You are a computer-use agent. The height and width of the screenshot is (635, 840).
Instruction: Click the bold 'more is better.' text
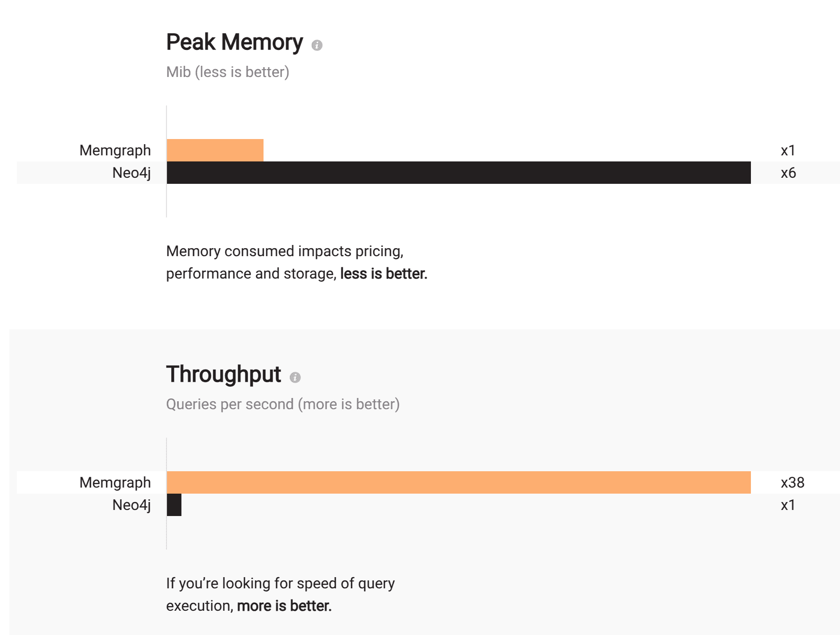click(x=284, y=606)
